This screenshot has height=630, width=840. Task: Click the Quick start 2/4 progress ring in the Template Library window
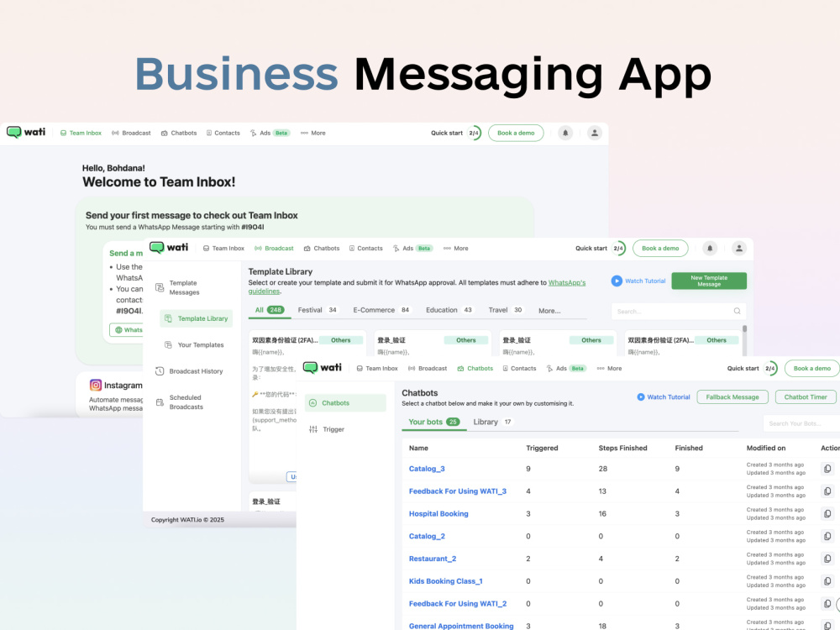(618, 248)
